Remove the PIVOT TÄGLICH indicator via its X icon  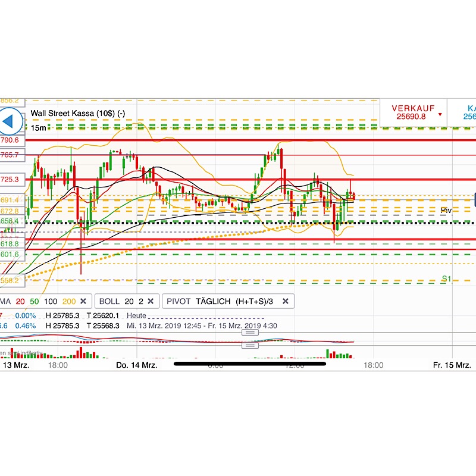284,302
